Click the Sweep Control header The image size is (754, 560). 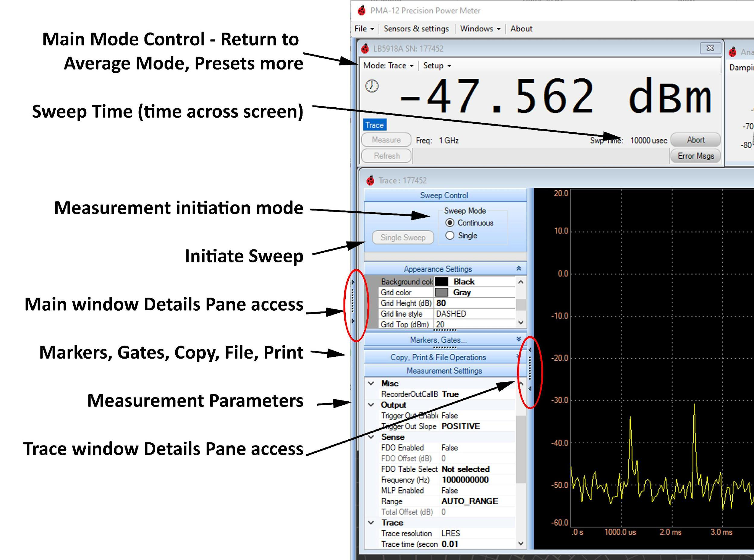pyautogui.click(x=445, y=195)
